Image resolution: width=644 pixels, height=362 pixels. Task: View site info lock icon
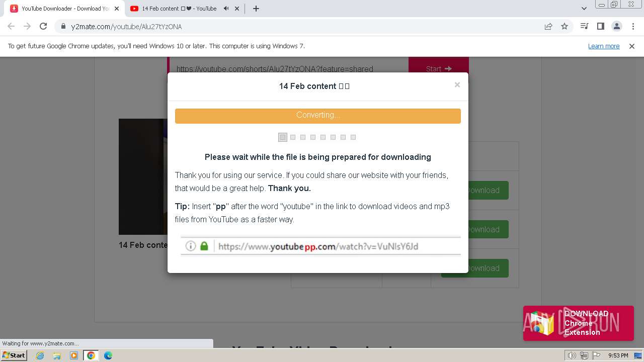[x=63, y=26]
